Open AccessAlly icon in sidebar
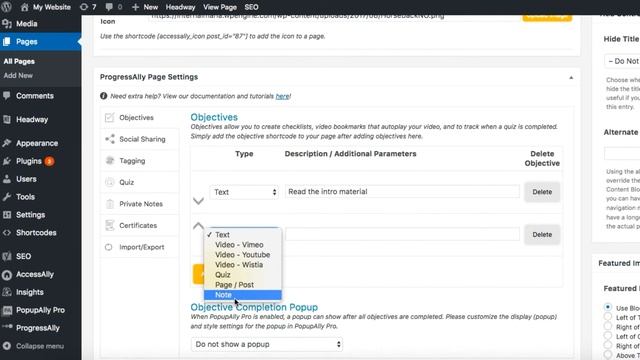The width and height of the screenshot is (640, 360). click(7, 275)
